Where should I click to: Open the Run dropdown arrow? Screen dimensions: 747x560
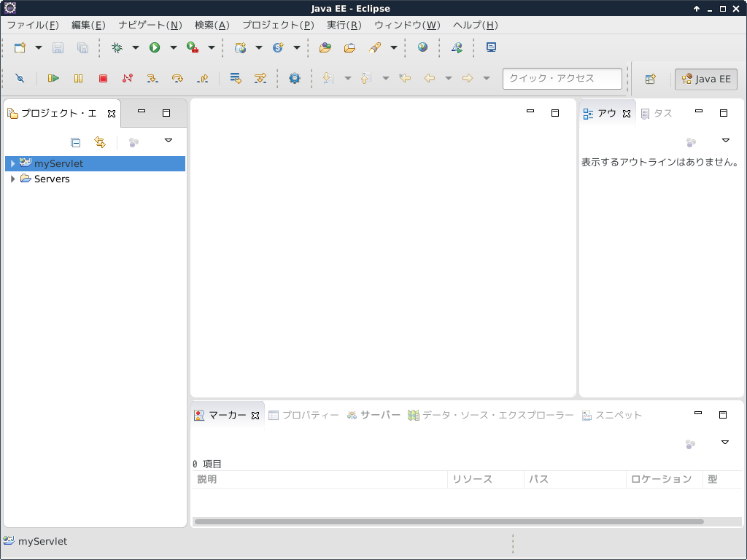pos(174,47)
